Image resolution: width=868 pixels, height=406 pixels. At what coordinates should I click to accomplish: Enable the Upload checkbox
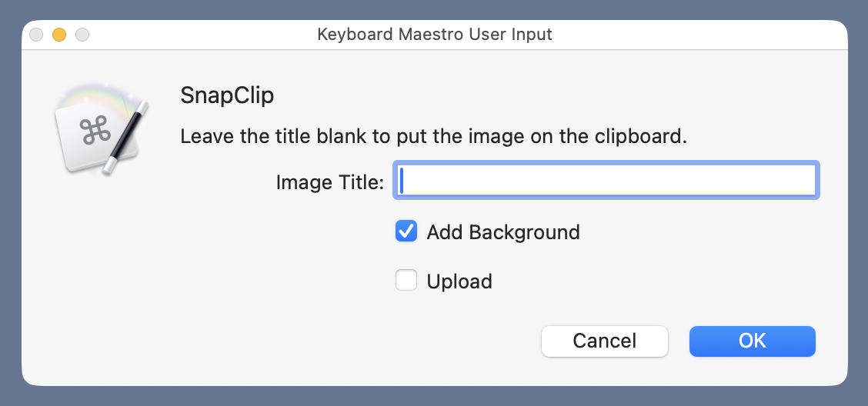pos(406,281)
